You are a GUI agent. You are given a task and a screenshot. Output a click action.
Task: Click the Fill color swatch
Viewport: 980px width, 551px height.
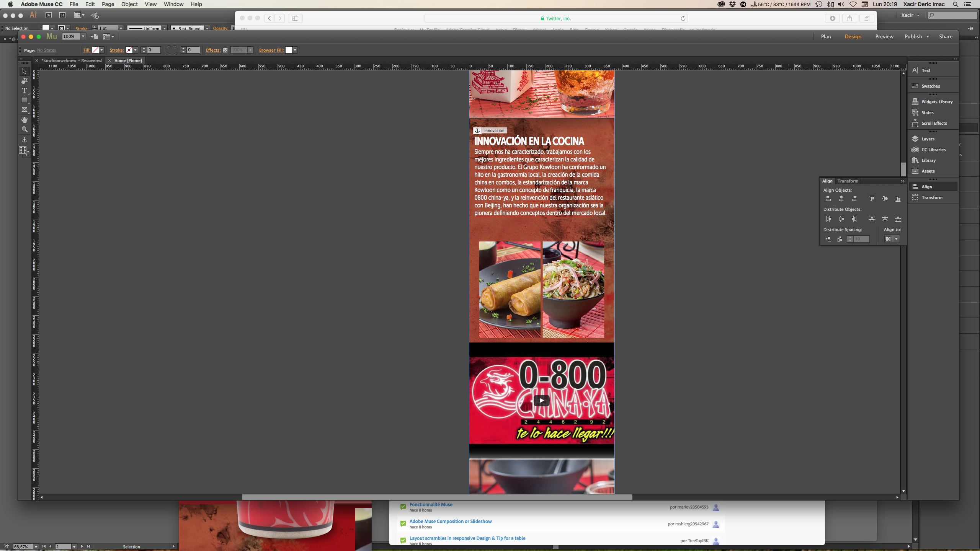click(x=95, y=50)
